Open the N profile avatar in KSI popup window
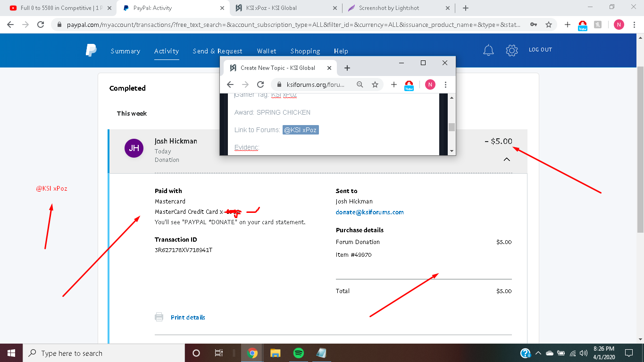The image size is (644, 362). [x=430, y=84]
